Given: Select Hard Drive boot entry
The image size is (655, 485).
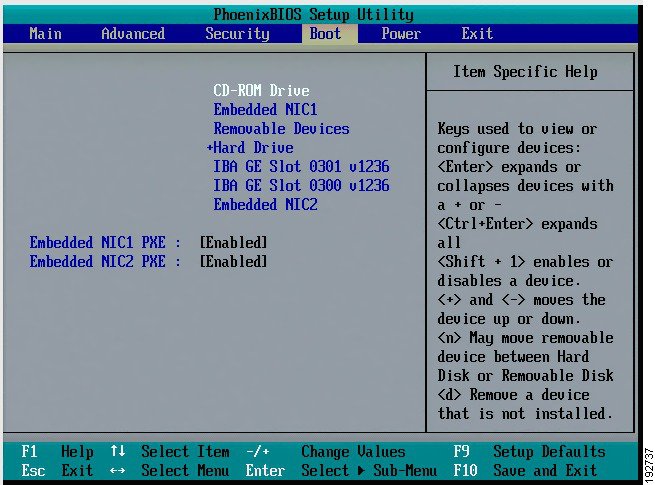Looking at the screenshot, I should pyautogui.click(x=253, y=148).
